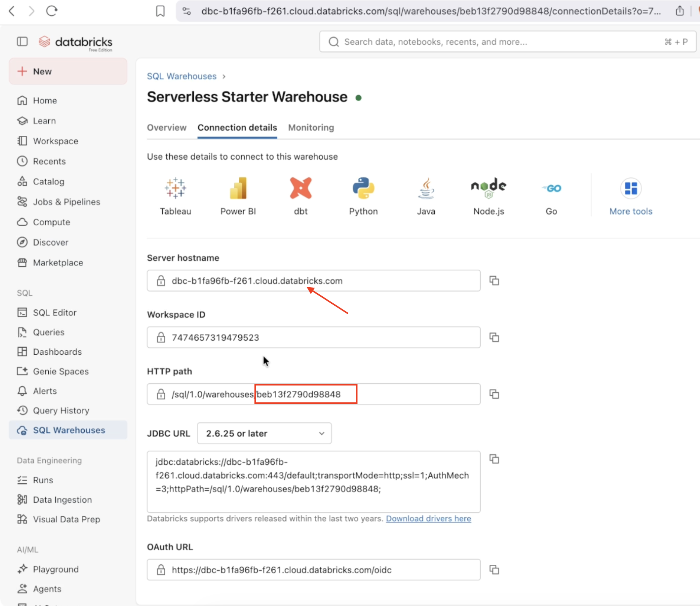Click the browser back arrow
The image size is (700, 606).
tap(12, 11)
